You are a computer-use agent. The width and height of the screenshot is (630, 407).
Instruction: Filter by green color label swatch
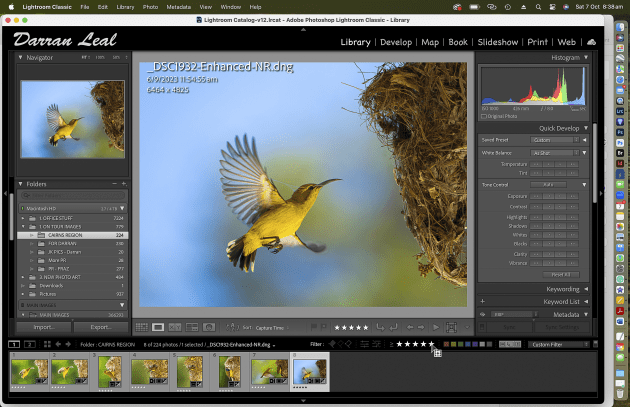tap(460, 344)
